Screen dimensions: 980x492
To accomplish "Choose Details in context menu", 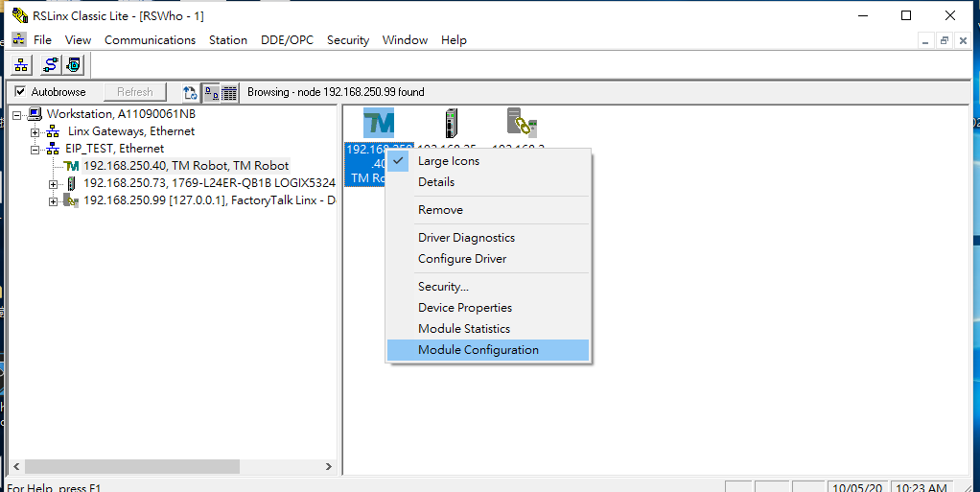I will pos(488,182).
